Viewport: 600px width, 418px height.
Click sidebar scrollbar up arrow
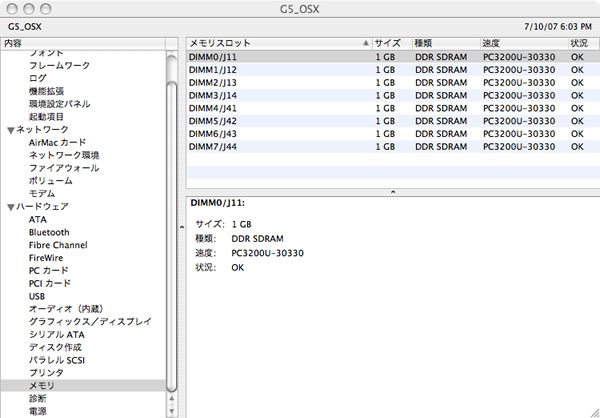click(x=172, y=400)
